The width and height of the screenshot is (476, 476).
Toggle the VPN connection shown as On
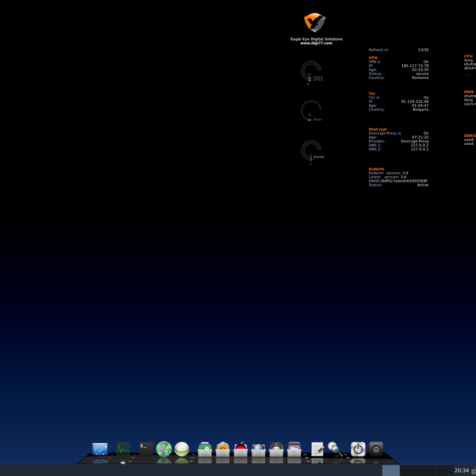[x=426, y=61]
